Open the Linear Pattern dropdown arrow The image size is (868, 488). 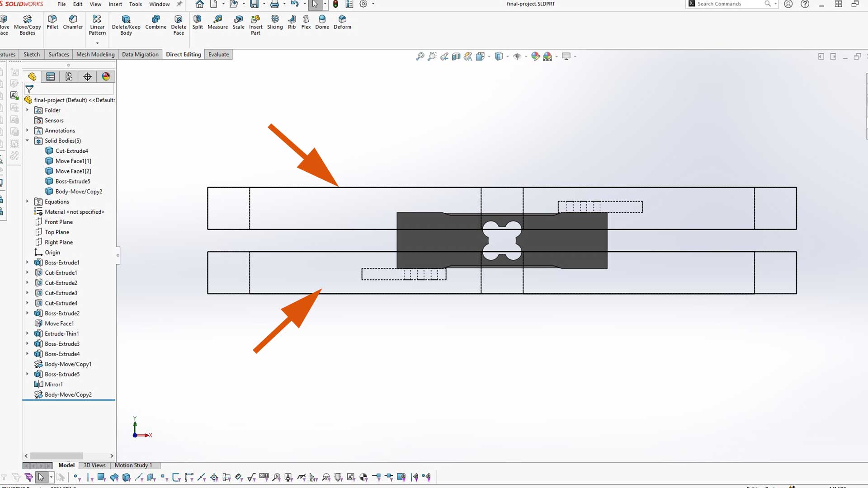tap(97, 43)
